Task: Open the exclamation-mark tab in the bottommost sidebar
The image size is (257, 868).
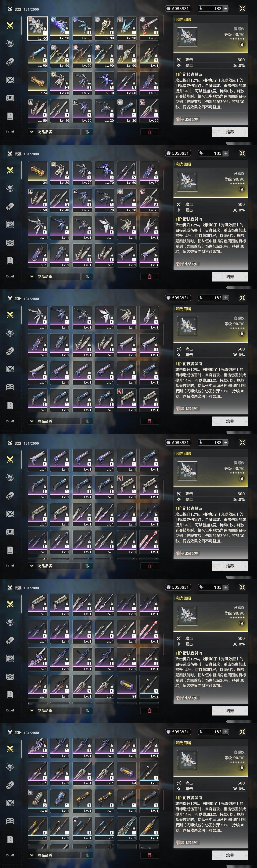Action: (10, 839)
